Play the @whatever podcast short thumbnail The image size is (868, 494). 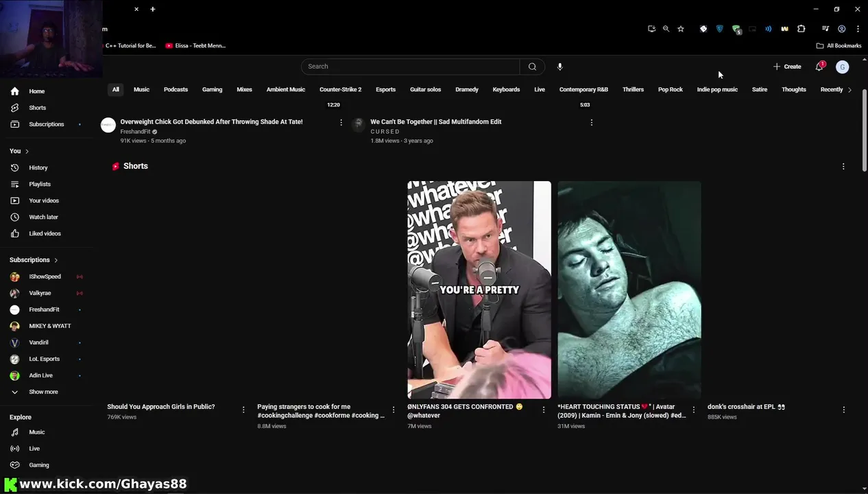(x=479, y=290)
